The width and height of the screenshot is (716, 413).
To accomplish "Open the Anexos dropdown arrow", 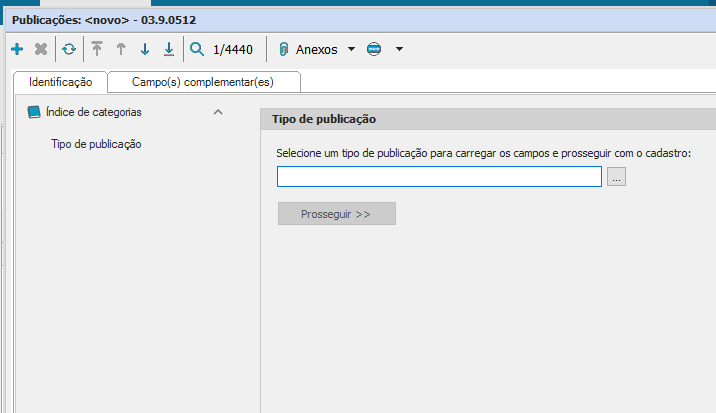I will [x=351, y=49].
